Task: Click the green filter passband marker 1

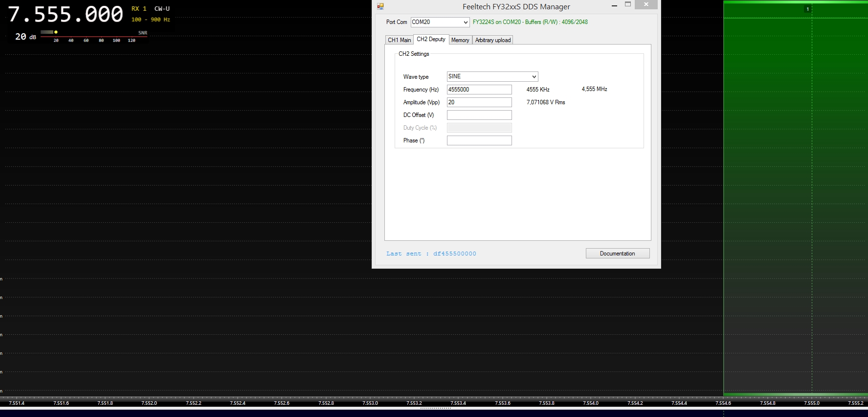Action: (x=807, y=9)
